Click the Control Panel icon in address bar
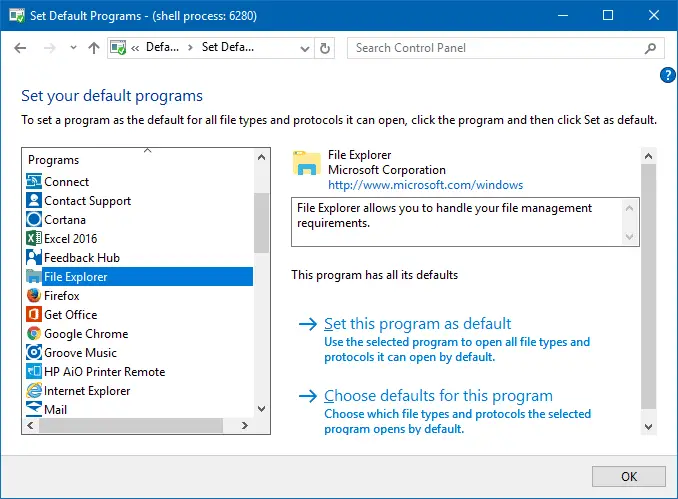The height and width of the screenshot is (499, 678). (x=118, y=48)
